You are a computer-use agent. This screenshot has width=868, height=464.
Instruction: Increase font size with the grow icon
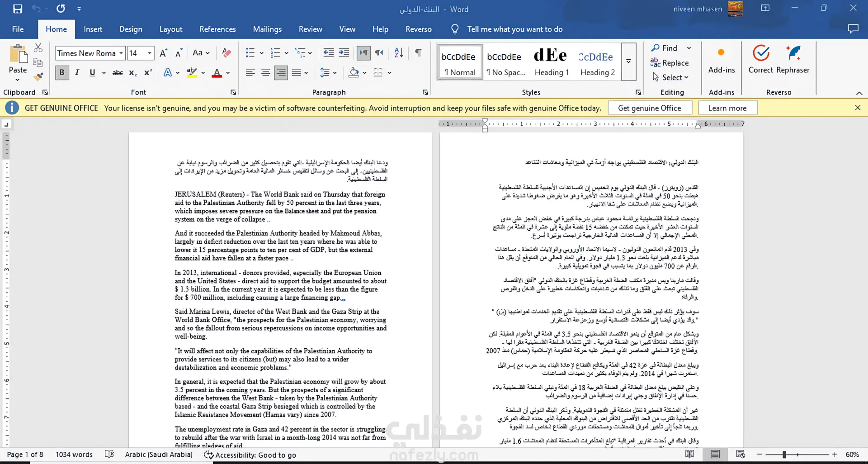164,53
